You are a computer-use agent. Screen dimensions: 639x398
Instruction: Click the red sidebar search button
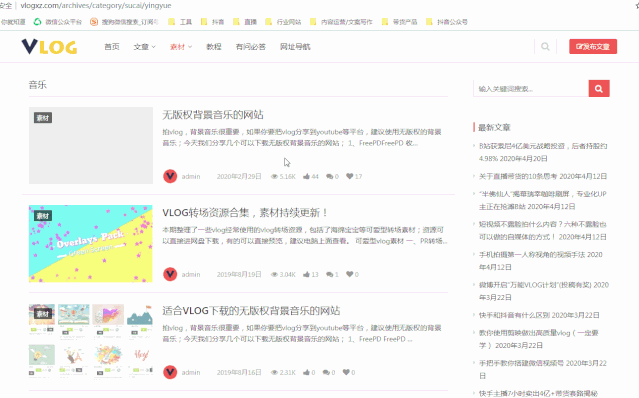tap(599, 88)
